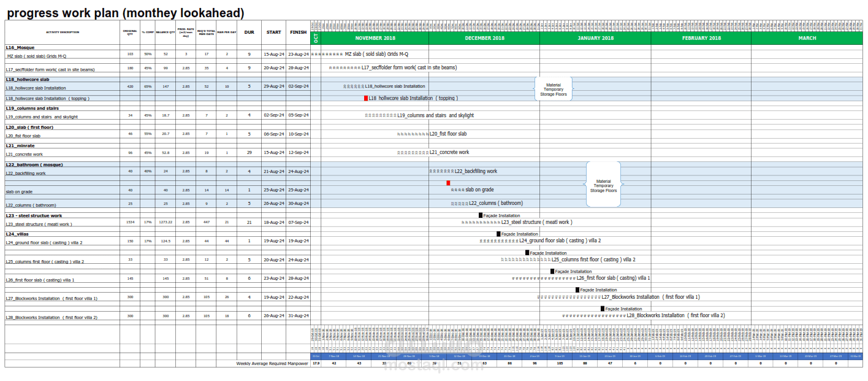
Task: Click the PROD. RATE column header
Action: coord(186,32)
